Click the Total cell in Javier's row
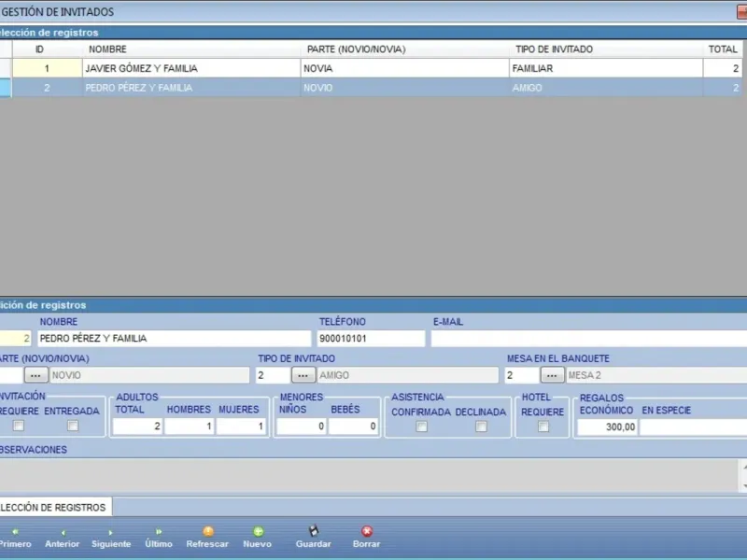Screen dimensions: 747x560 point(722,68)
